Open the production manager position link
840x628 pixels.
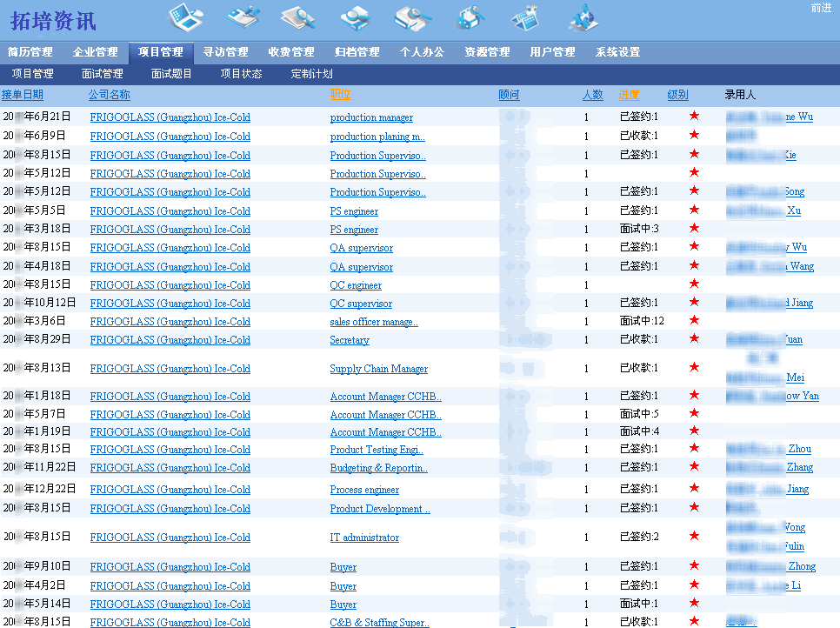coord(371,117)
